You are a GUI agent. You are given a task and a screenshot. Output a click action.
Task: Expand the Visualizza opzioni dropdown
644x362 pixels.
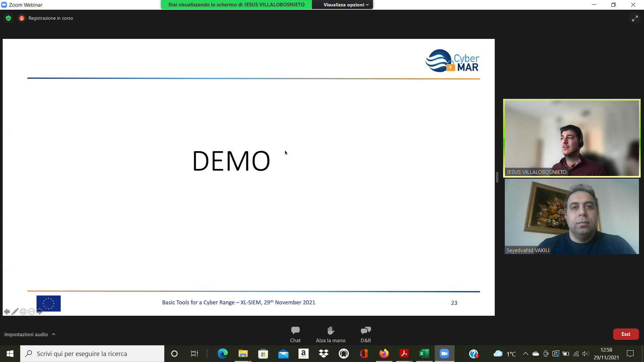[345, 5]
